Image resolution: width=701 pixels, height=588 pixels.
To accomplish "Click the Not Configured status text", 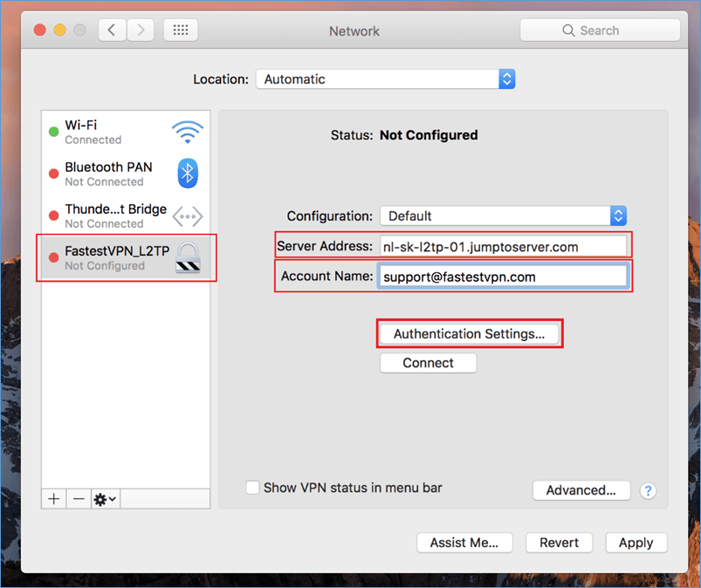I will coord(429,135).
